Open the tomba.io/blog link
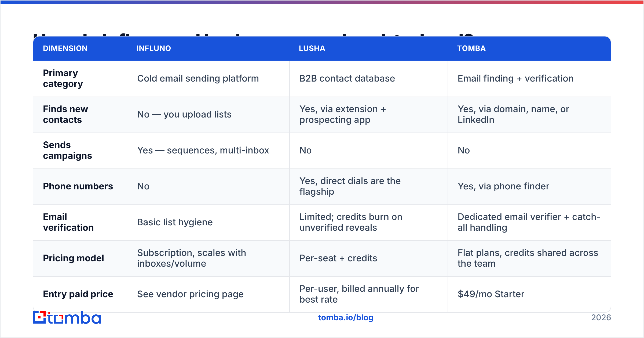The image size is (644, 338). 346,318
